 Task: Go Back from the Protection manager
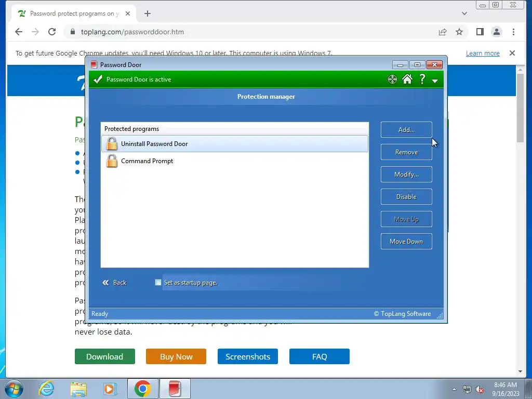pos(114,283)
